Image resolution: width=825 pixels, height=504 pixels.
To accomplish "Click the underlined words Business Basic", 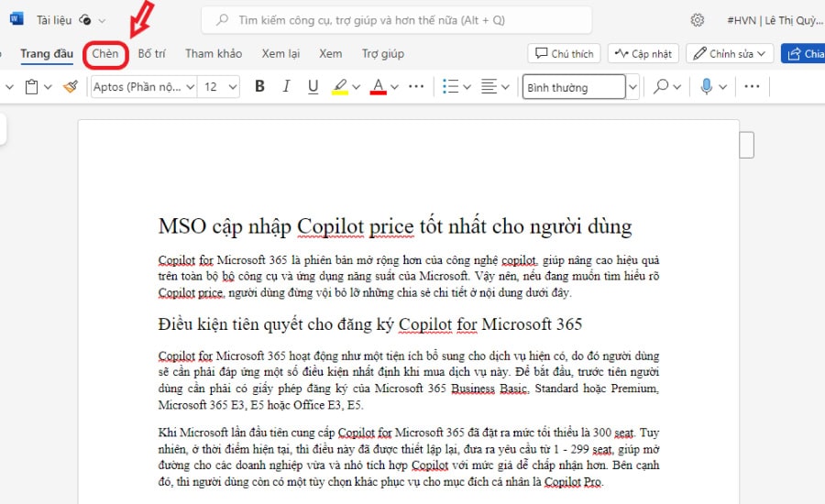I will point(489,389).
